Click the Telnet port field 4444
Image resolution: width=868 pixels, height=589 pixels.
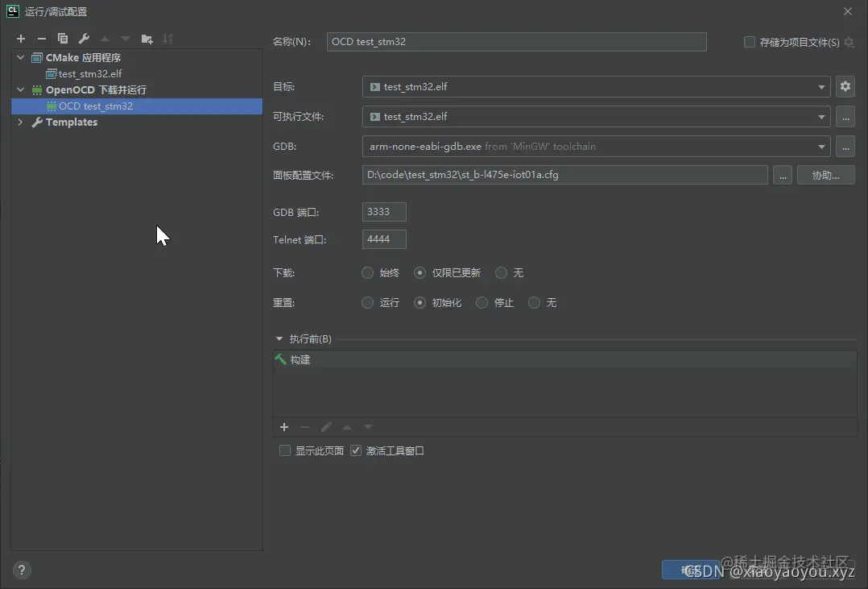[x=384, y=239]
